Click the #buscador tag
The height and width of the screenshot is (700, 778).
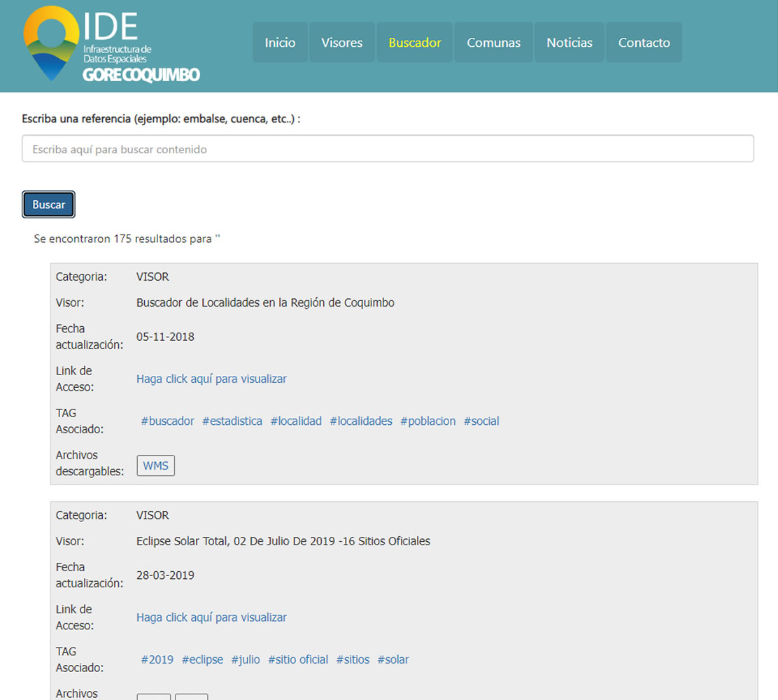pos(167,421)
